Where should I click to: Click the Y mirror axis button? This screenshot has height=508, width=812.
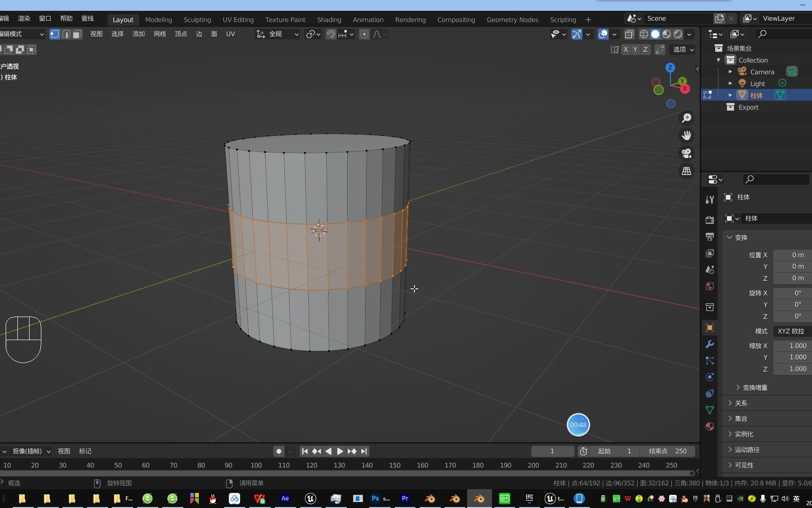click(635, 49)
